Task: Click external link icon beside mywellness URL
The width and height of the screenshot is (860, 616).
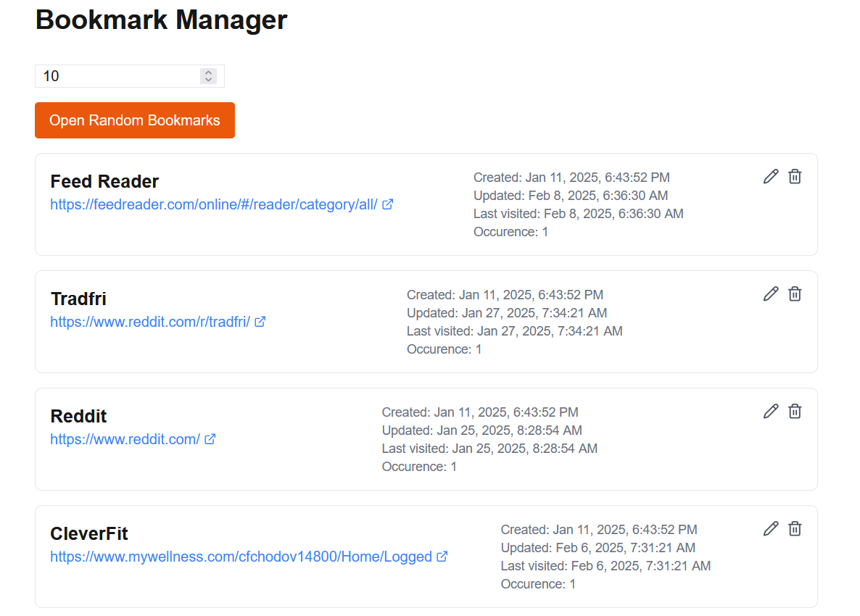Action: [442, 557]
